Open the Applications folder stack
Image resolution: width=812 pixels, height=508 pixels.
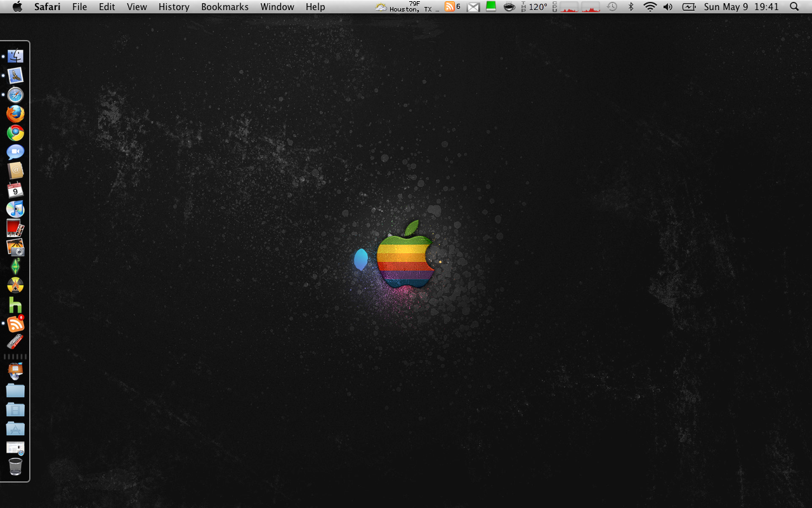15,428
